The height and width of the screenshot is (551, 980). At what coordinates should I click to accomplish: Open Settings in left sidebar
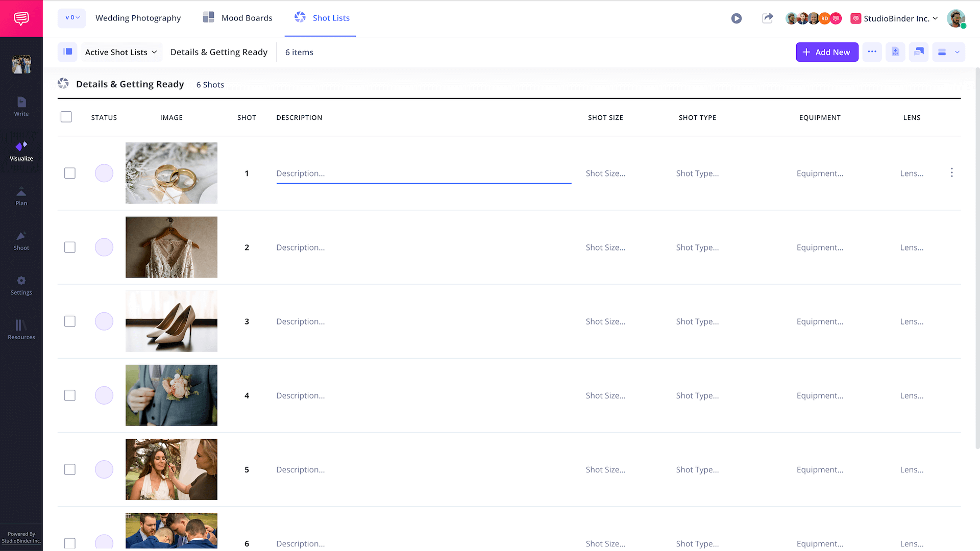(x=21, y=286)
